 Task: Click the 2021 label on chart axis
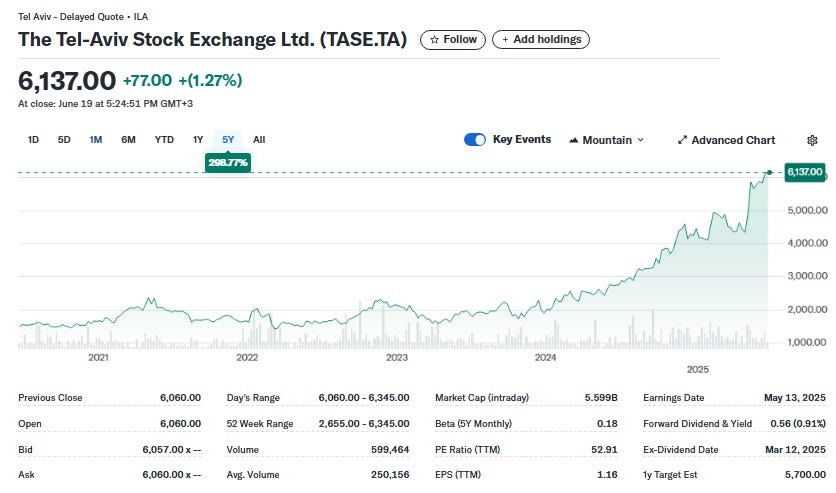tap(98, 357)
